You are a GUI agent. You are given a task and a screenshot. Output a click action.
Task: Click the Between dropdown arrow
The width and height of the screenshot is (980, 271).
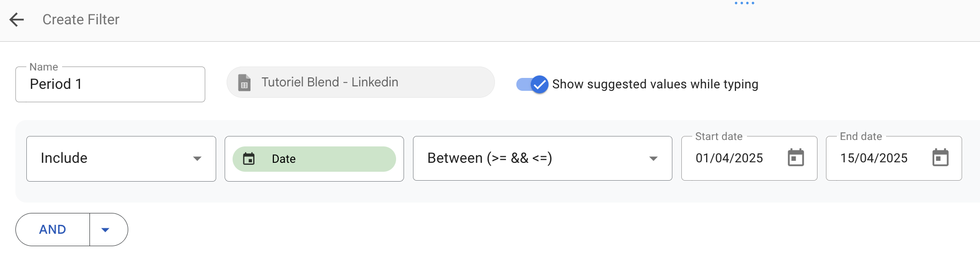[653, 159]
